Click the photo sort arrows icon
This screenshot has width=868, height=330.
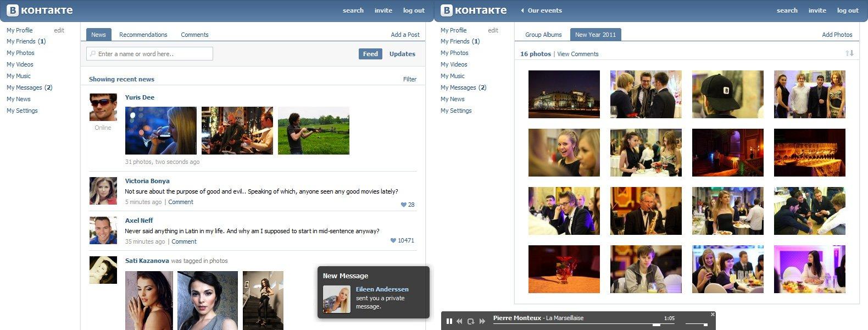849,53
